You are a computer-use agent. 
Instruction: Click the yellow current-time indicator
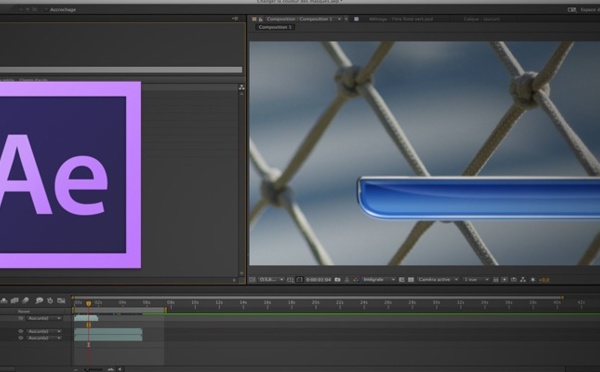[x=88, y=303]
